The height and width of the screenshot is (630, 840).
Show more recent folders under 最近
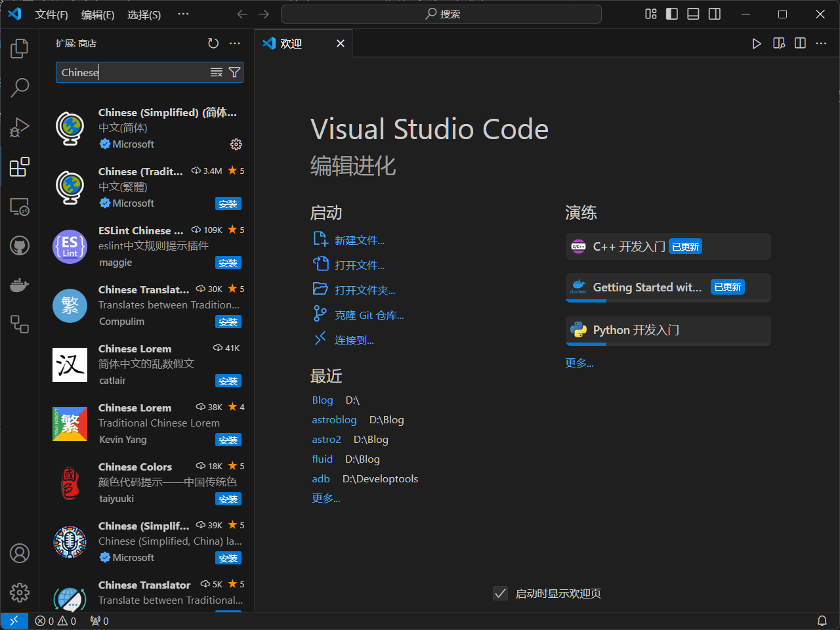(326, 498)
